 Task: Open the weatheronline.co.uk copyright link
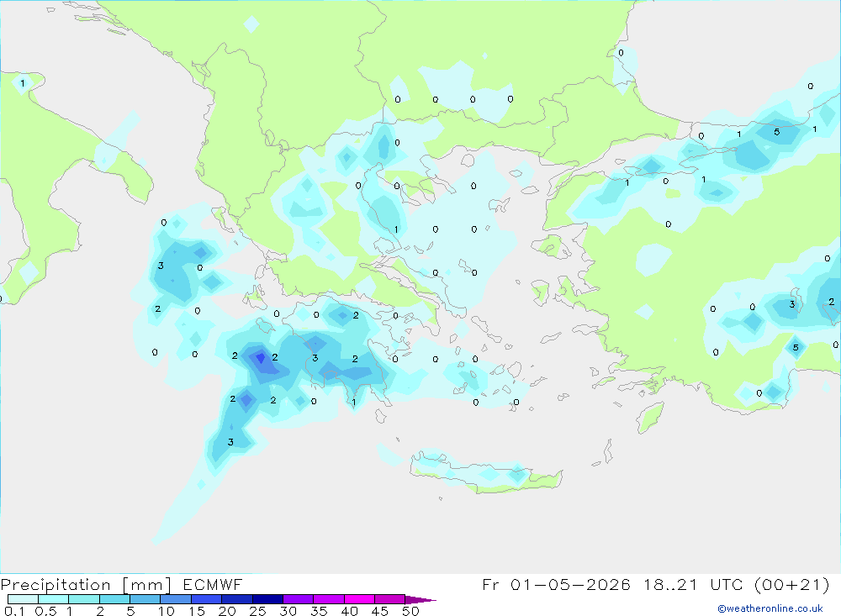click(770, 608)
